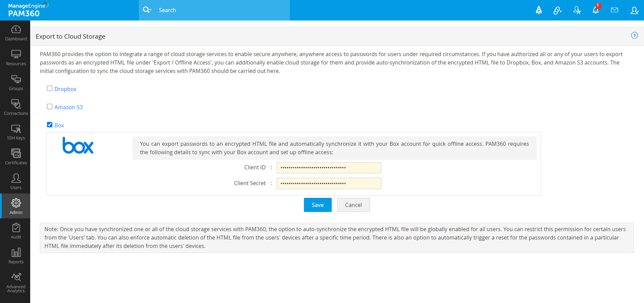The width and height of the screenshot is (644, 303).
Task: Save the cloud storage settings
Action: tap(318, 205)
